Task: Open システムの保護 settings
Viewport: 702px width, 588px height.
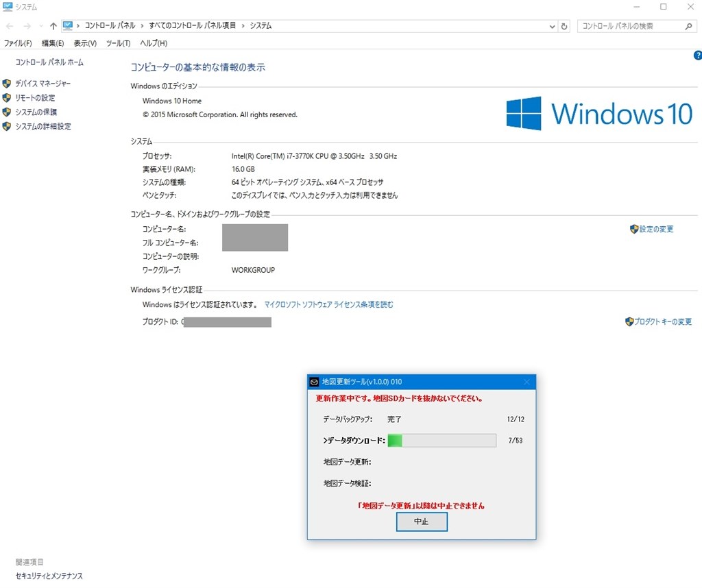Action: (36, 112)
